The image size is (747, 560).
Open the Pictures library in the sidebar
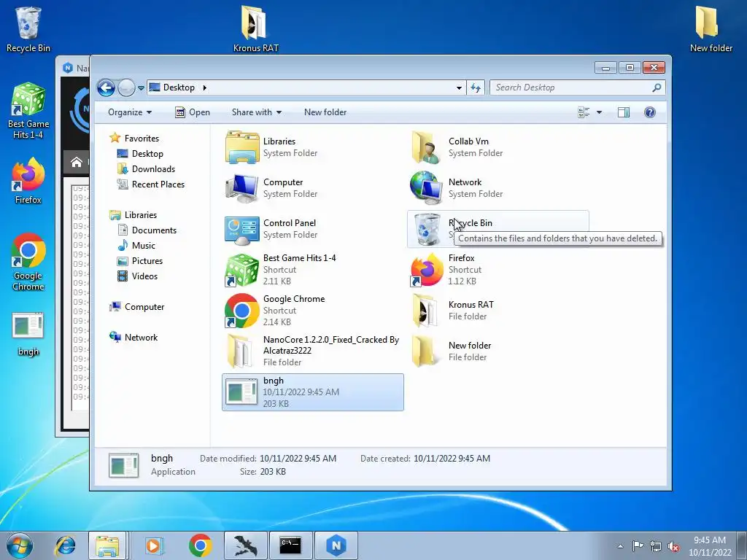[147, 261]
